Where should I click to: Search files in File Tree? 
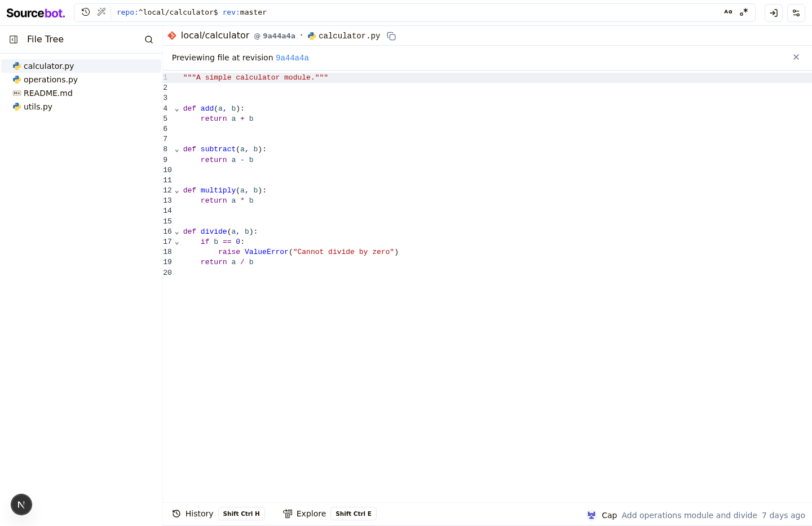(149, 40)
